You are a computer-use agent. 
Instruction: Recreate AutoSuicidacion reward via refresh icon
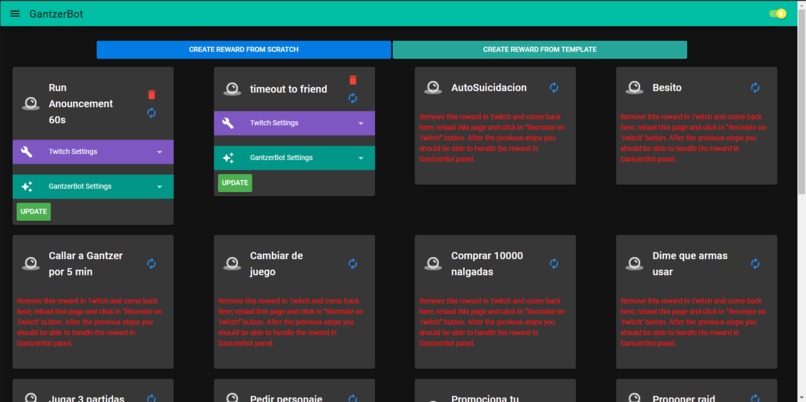coord(554,88)
